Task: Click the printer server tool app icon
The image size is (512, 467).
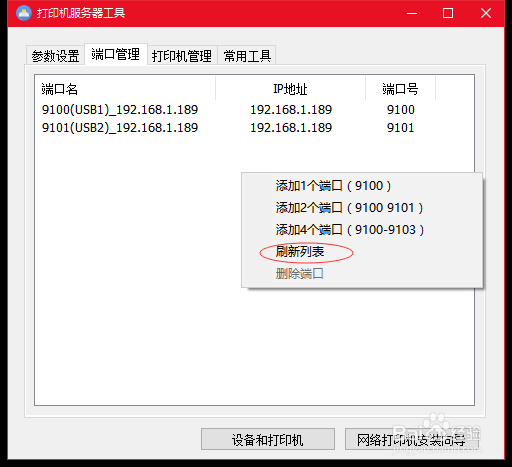Action: click(24, 13)
